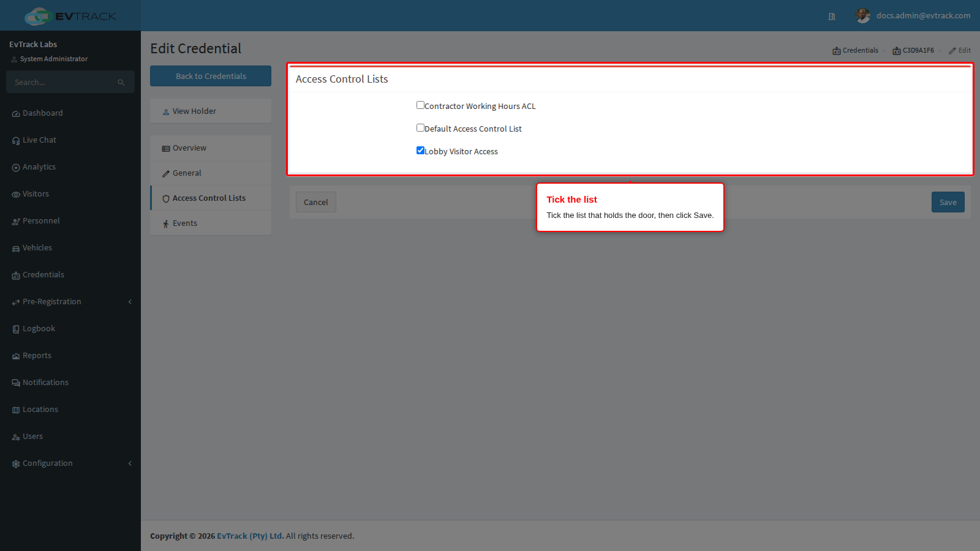
Task: Focus the sidebar Search input field
Action: click(x=70, y=82)
